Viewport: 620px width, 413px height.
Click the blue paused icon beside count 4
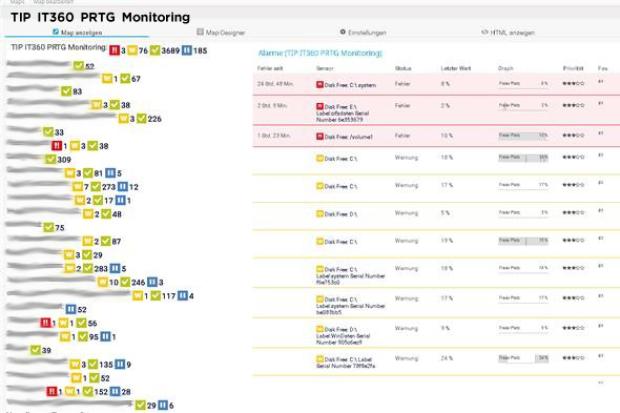coord(183,296)
